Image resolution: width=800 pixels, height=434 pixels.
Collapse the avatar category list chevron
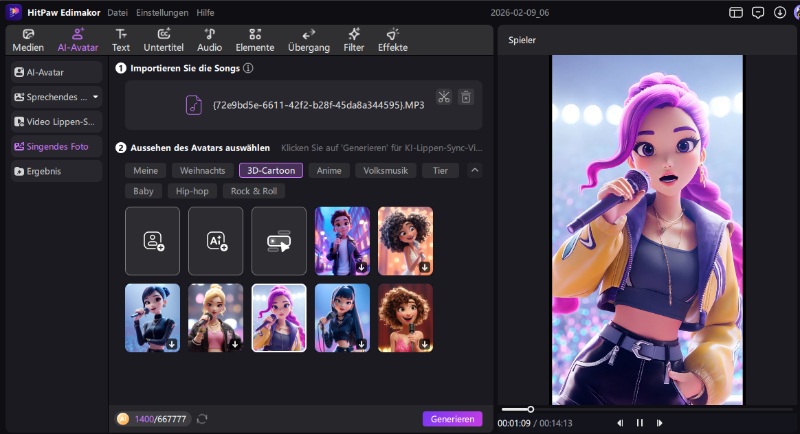[x=474, y=170]
